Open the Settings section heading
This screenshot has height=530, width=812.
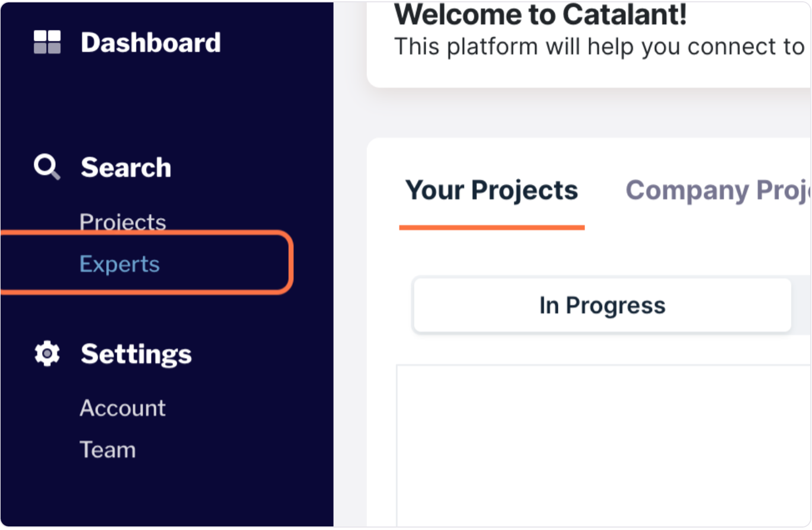click(136, 355)
